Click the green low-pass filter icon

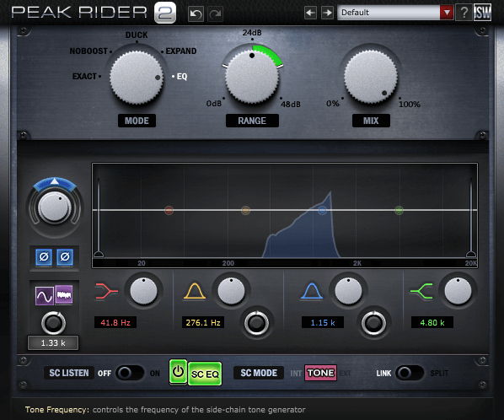(421, 291)
